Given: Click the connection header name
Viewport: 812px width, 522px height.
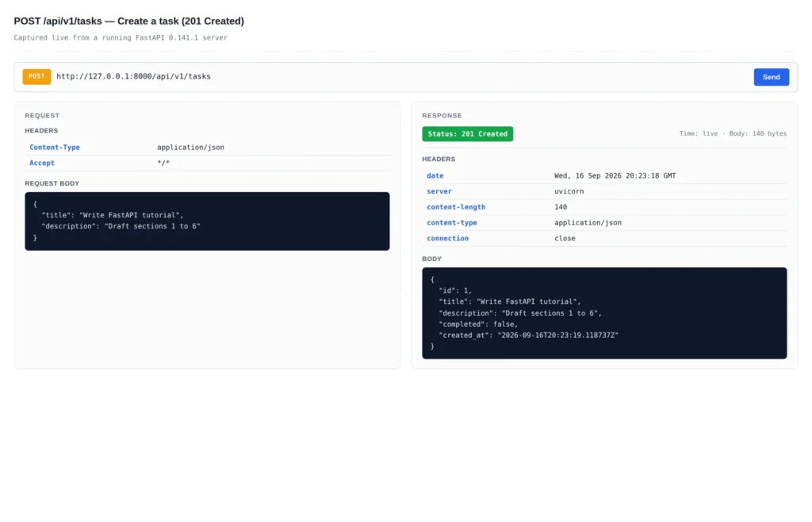Looking at the screenshot, I should 447,239.
